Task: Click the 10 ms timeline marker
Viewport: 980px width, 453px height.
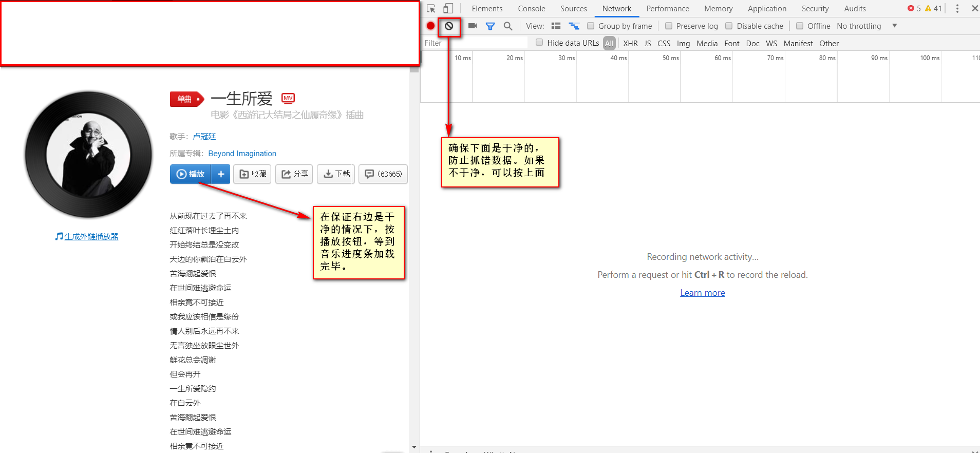Action: tap(462, 58)
